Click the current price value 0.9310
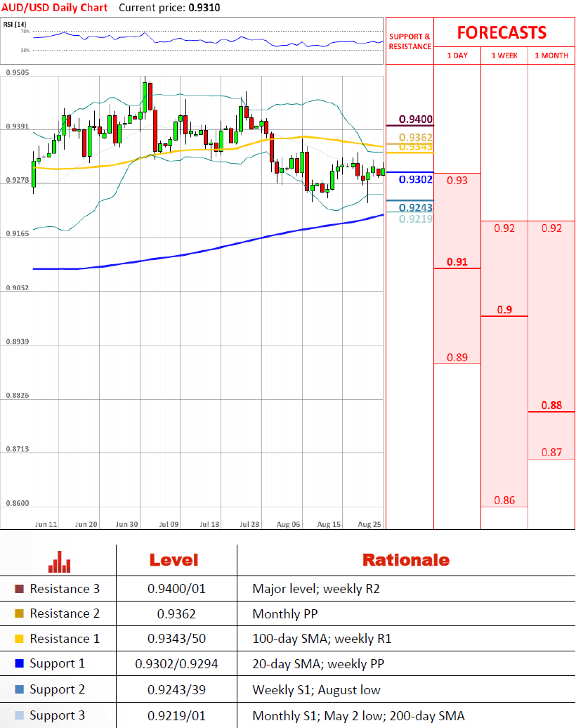This screenshot has height=728, width=576. coord(204,8)
